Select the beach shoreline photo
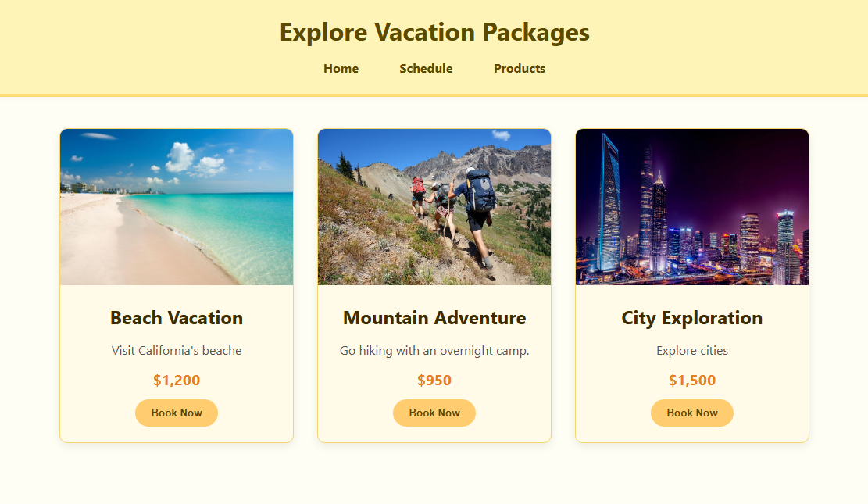This screenshot has width=868, height=504. 177,207
